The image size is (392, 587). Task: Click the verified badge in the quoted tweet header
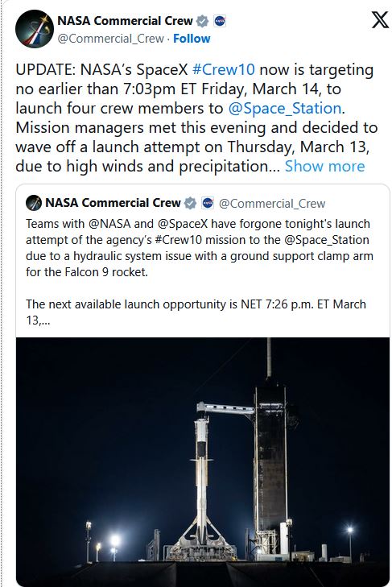191,203
